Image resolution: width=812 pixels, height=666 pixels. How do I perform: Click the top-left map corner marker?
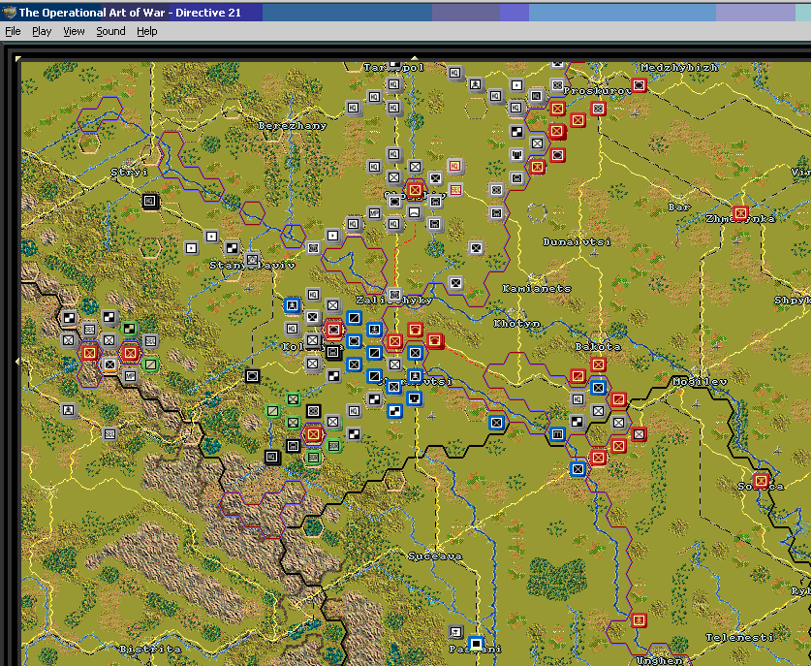pyautogui.click(x=18, y=58)
